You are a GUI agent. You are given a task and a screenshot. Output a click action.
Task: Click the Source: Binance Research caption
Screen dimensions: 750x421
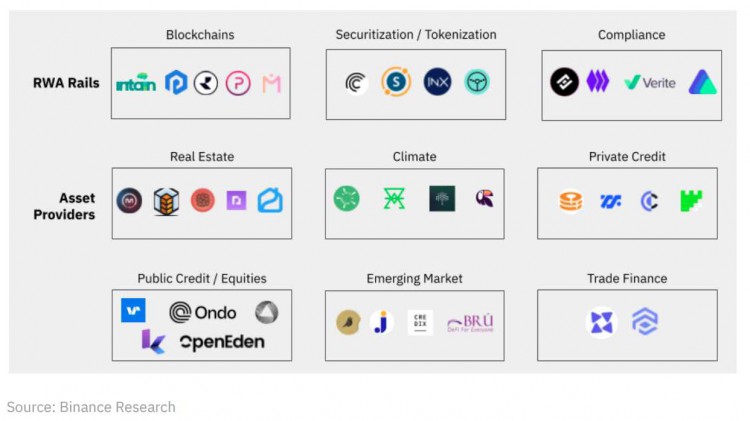[91, 407]
